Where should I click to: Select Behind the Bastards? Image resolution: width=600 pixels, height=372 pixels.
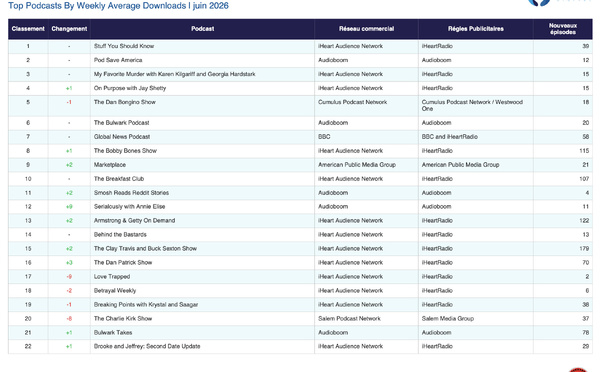[120, 235]
